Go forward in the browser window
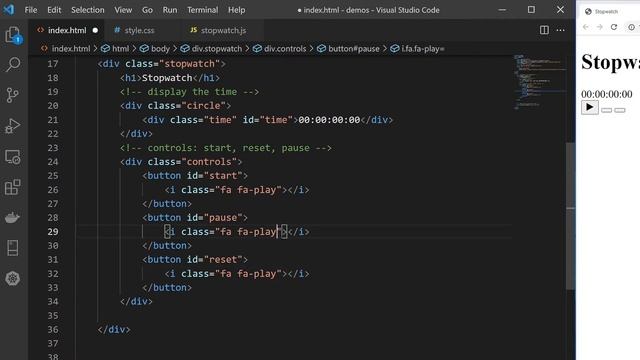 tap(600, 27)
